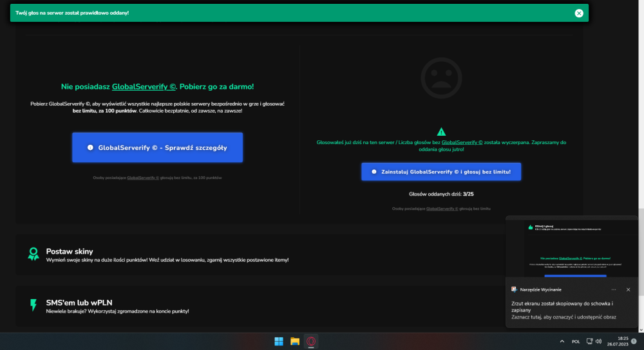Open GlobalServerify link under Sprawdź szczegóły button
This screenshot has width=644, height=350.
[x=143, y=178]
